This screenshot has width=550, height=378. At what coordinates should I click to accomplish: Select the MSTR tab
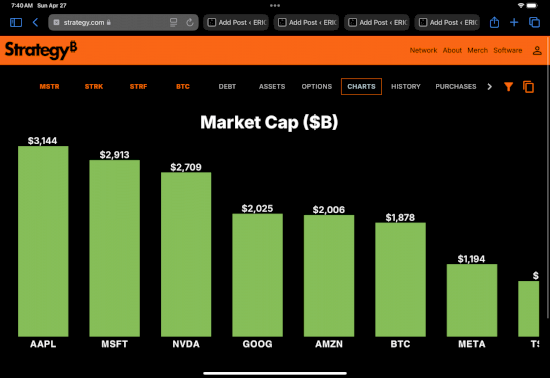[49, 87]
